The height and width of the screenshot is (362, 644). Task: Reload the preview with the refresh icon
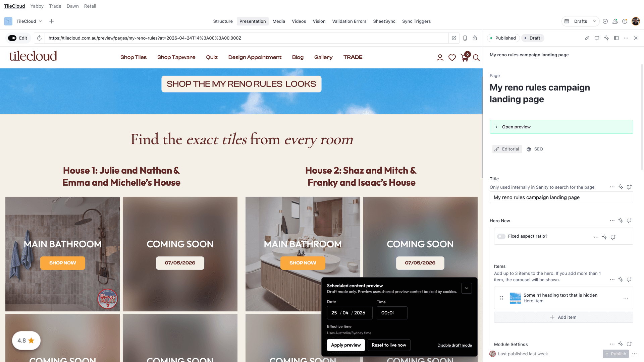pyautogui.click(x=39, y=38)
